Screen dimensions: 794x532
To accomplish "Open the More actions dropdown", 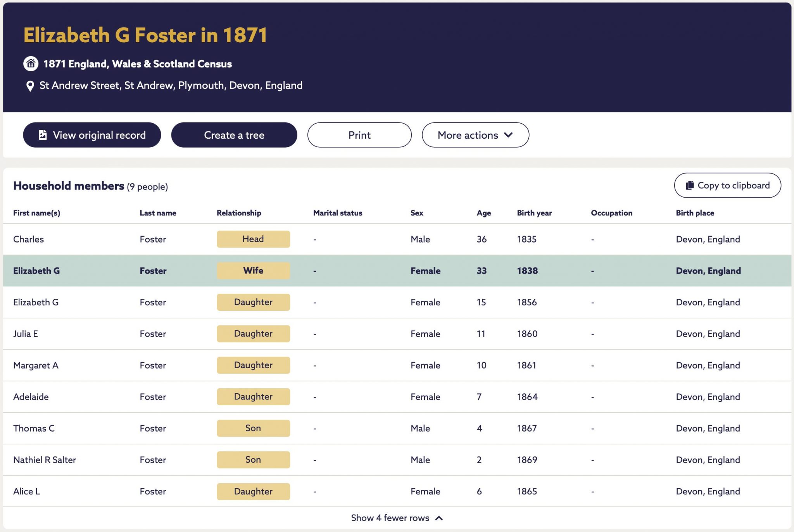I will (x=475, y=135).
